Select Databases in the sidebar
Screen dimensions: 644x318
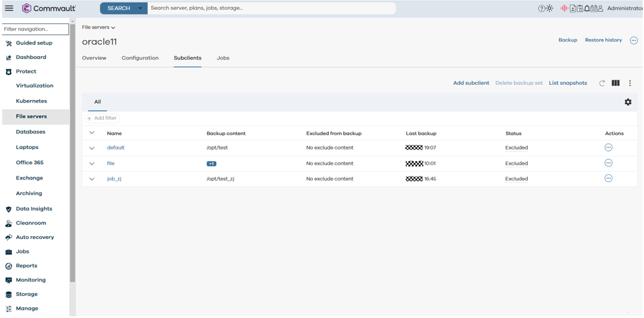coord(30,132)
